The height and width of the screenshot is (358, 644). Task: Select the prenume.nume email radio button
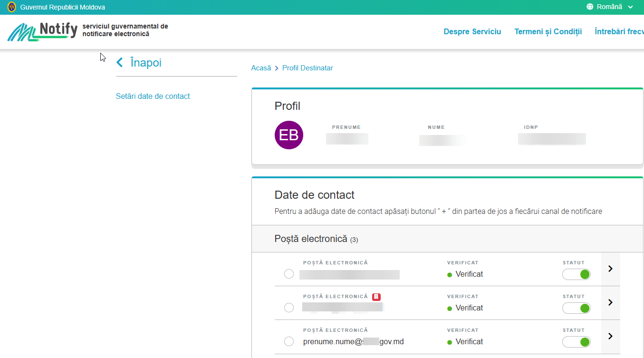289,341
